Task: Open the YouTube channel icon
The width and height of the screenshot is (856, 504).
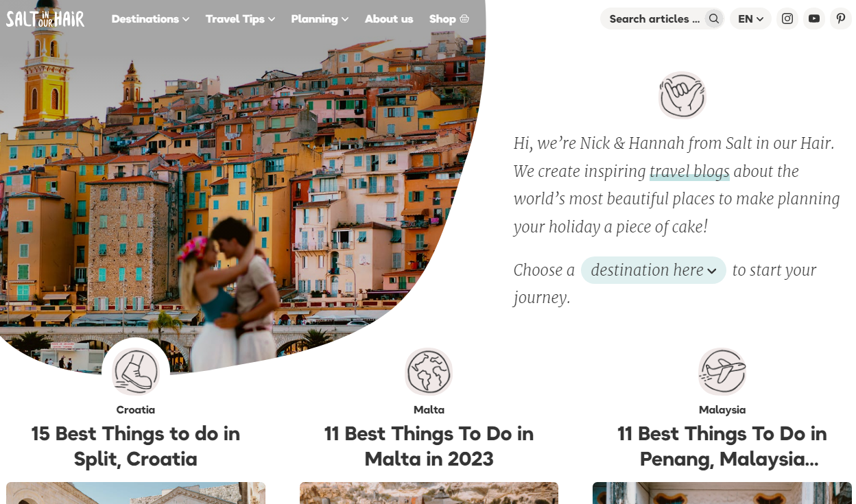Action: (814, 19)
